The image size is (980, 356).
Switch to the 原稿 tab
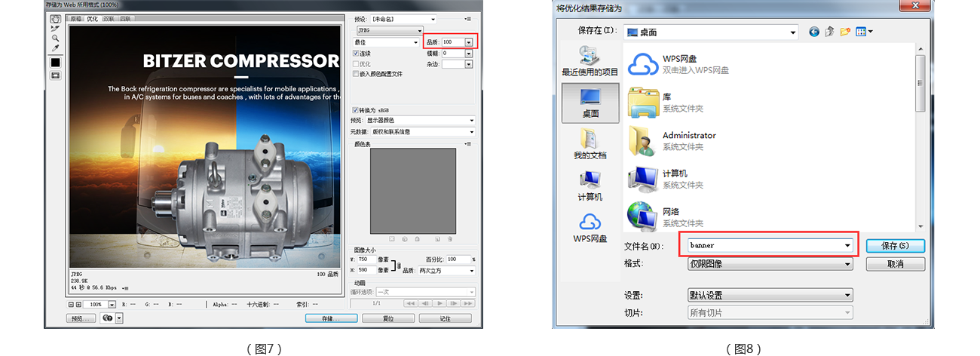(76, 19)
